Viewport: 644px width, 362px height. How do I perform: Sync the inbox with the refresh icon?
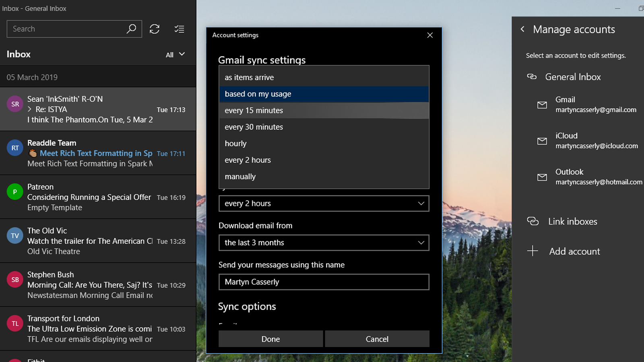click(155, 29)
